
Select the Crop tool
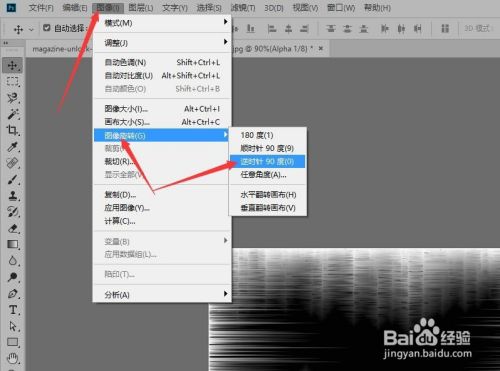click(12, 130)
